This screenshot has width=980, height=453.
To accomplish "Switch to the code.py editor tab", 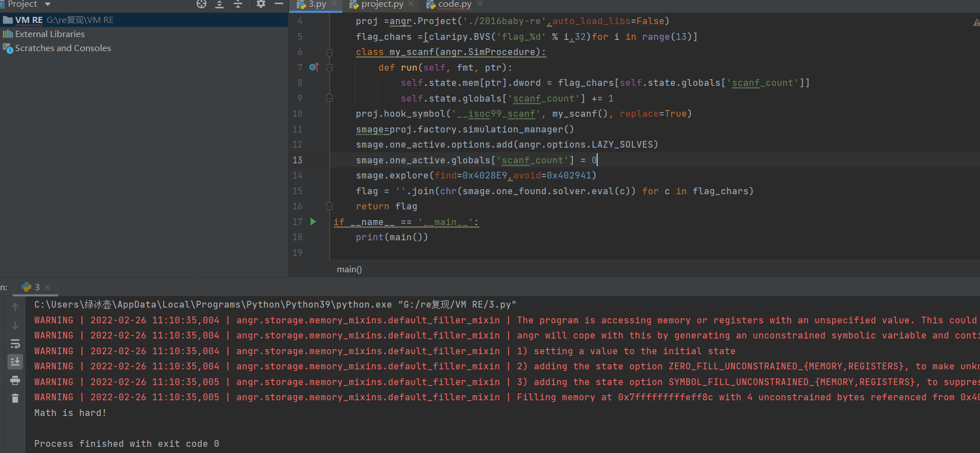I will coord(455,4).
